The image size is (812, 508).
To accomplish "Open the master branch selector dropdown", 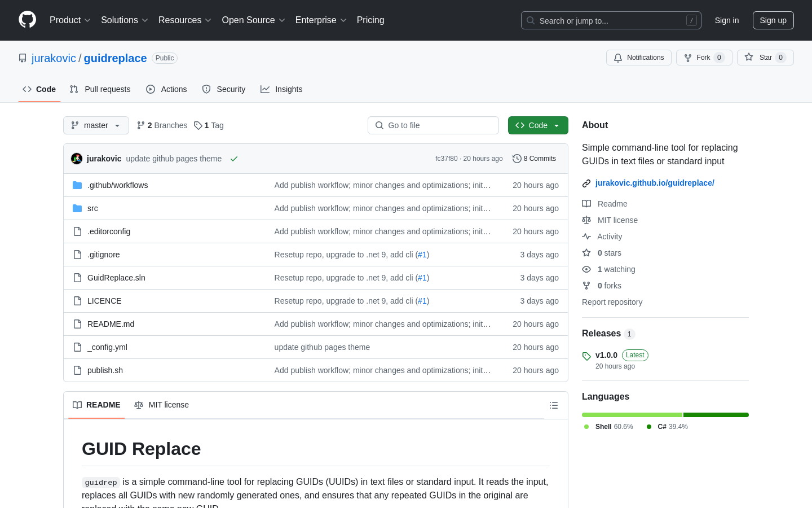I will click(96, 125).
